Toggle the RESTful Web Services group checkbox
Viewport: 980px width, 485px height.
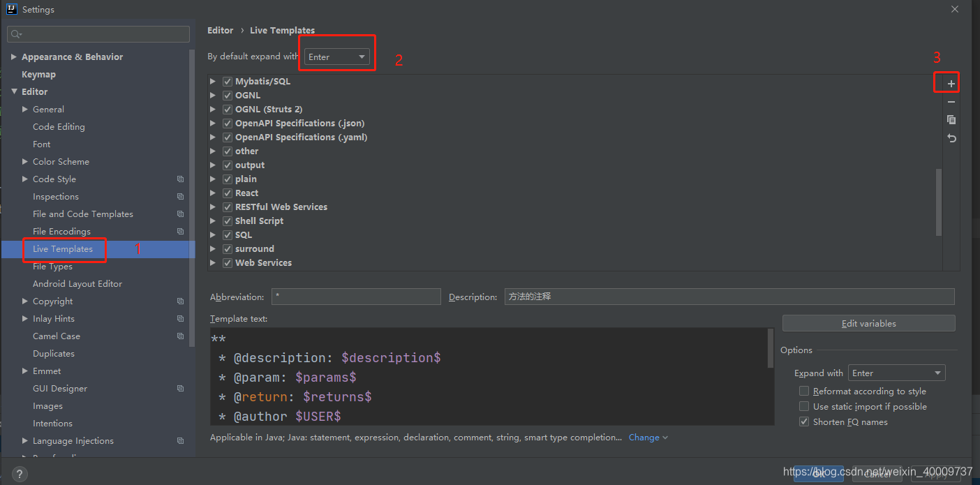coord(228,207)
